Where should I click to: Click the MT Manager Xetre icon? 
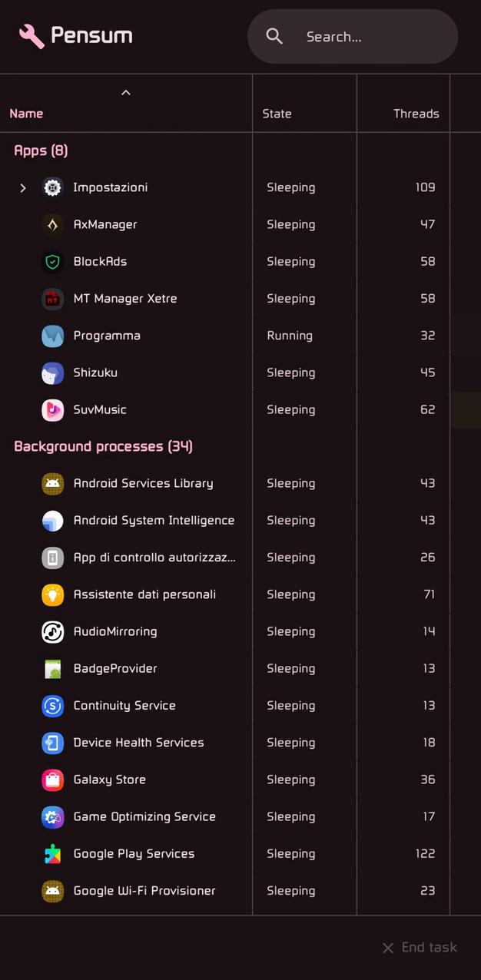pos(52,299)
